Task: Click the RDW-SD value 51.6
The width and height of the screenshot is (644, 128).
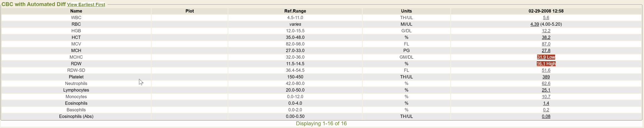Action: [x=546, y=70]
